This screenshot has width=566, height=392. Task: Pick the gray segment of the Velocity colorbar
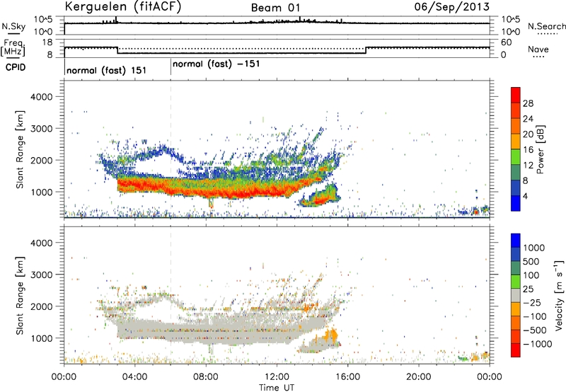[516, 295]
